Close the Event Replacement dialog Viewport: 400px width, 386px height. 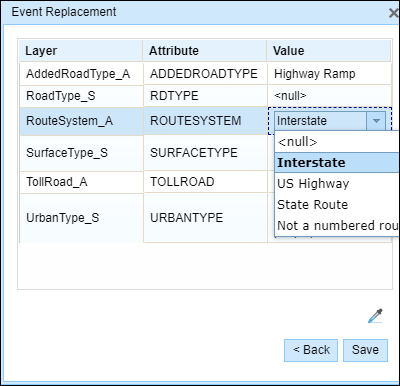pyautogui.click(x=394, y=13)
